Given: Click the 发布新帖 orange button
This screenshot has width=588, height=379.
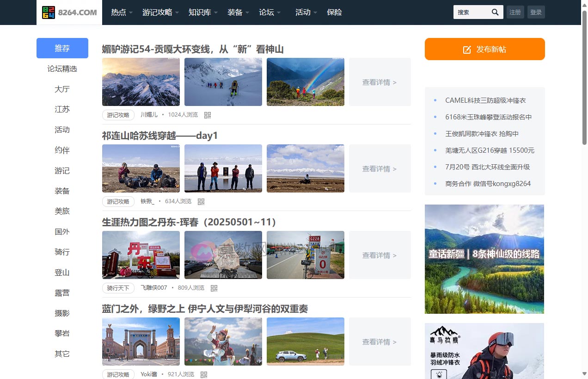Looking at the screenshot, I should pos(484,49).
